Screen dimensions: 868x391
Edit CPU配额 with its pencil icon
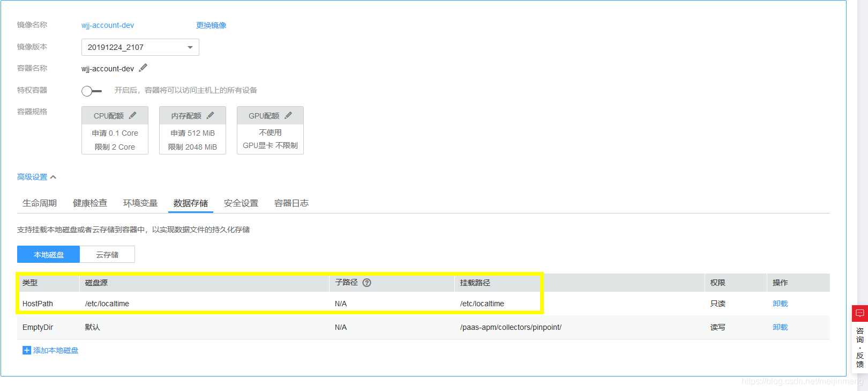pyautogui.click(x=132, y=115)
